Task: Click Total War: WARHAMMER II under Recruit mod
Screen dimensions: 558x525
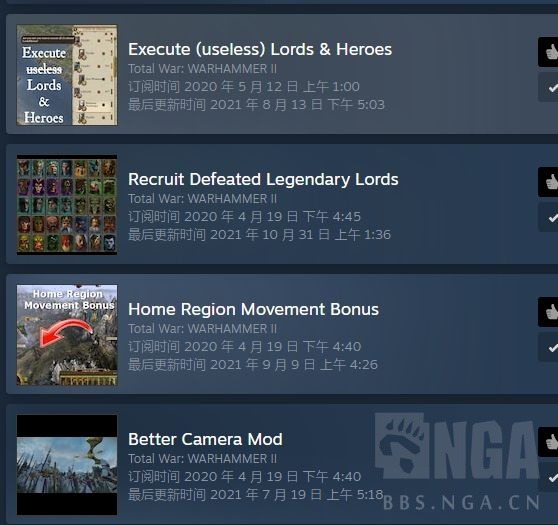Action: click(x=202, y=199)
